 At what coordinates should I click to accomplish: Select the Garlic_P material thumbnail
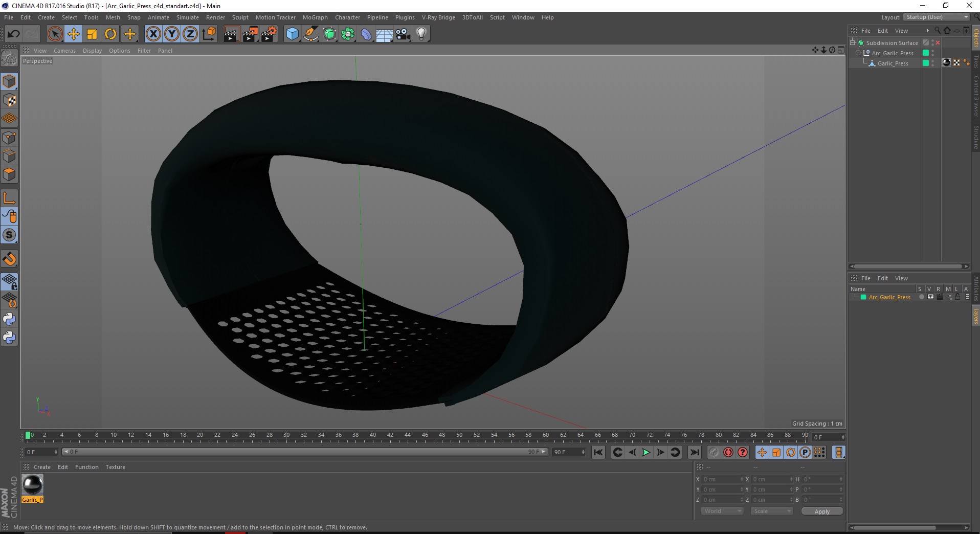(33, 484)
